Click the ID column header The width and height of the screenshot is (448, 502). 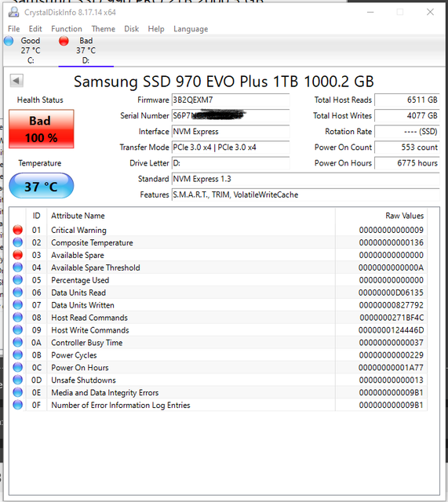tap(36, 216)
